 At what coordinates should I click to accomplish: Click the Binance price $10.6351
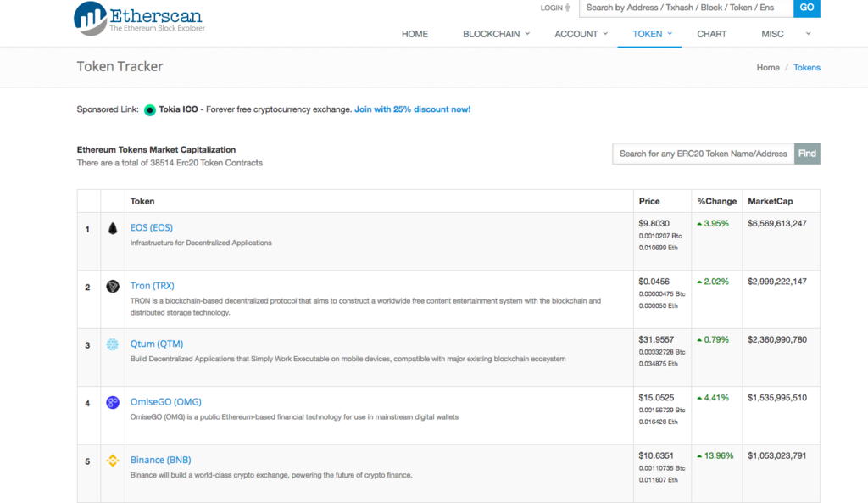point(656,455)
